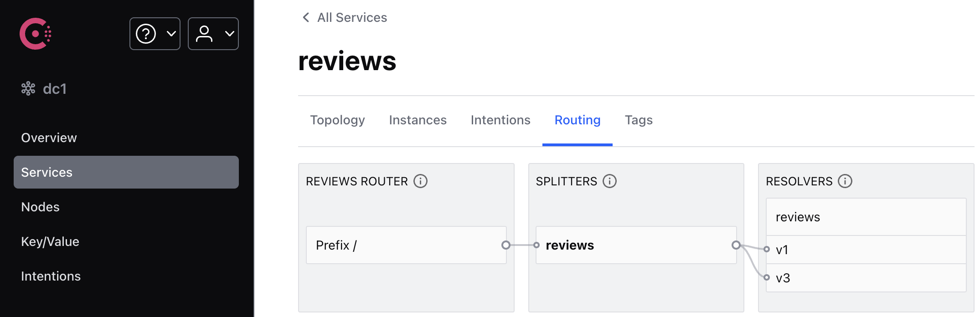Switch to the Instances tab
This screenshot has width=980, height=317.
(418, 120)
